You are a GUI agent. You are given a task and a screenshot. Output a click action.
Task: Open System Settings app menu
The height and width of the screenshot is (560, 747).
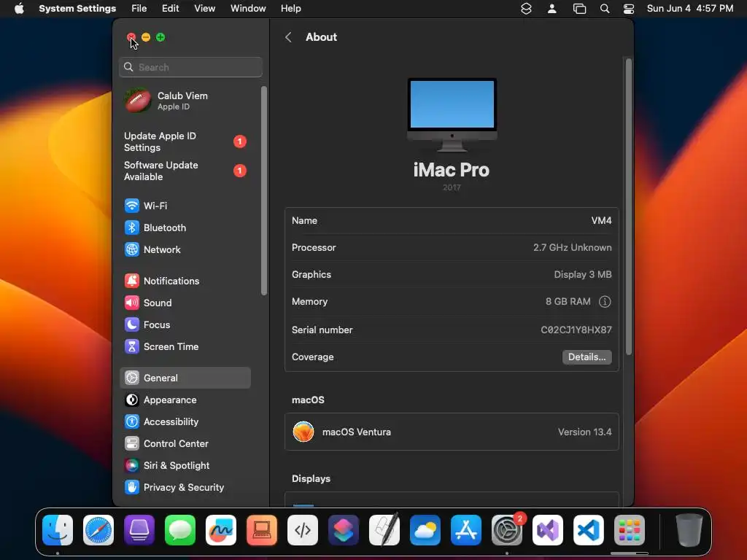77,9
